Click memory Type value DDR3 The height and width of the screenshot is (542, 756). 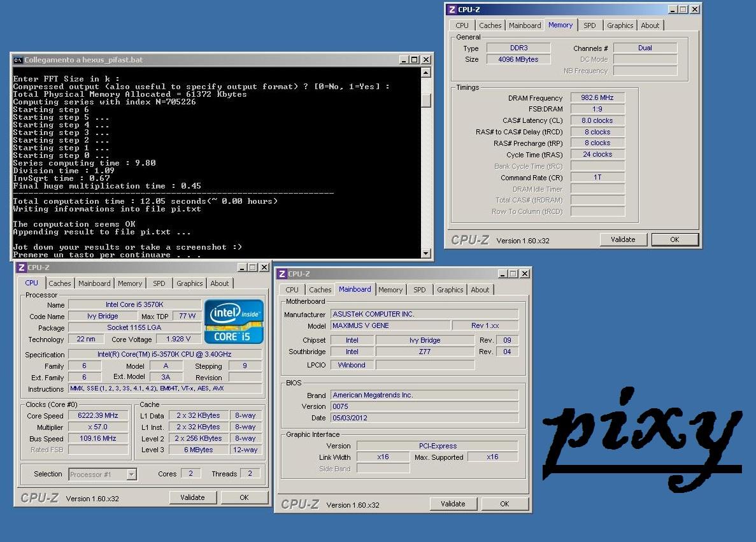click(x=519, y=48)
